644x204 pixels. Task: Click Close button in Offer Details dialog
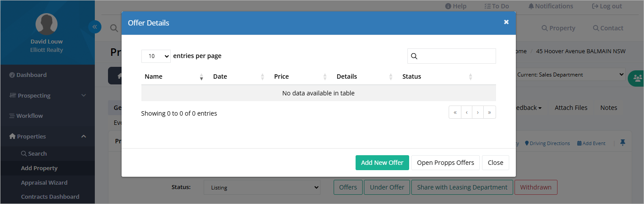pyautogui.click(x=496, y=163)
